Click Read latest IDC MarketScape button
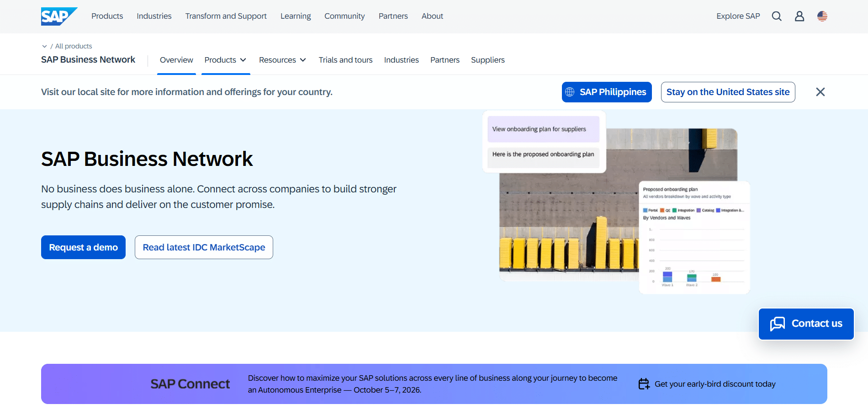This screenshot has height=415, width=868. (x=204, y=247)
